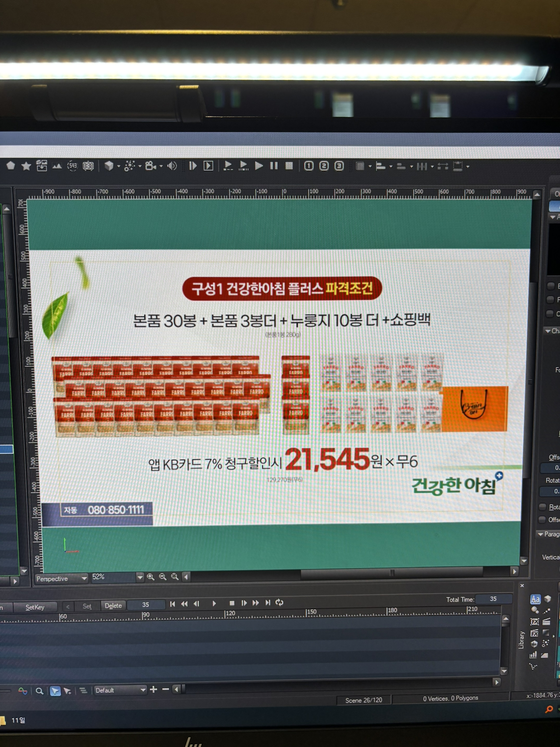Click the Library vertical tab label
This screenshot has width=560, height=747.
tap(521, 640)
